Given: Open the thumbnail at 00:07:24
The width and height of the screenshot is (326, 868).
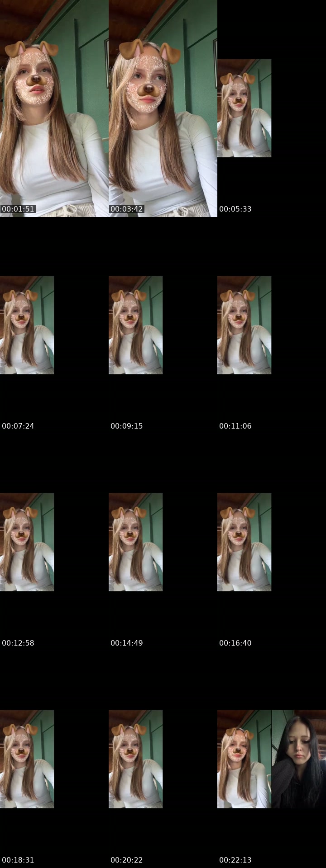Looking at the screenshot, I should pyautogui.click(x=27, y=325).
